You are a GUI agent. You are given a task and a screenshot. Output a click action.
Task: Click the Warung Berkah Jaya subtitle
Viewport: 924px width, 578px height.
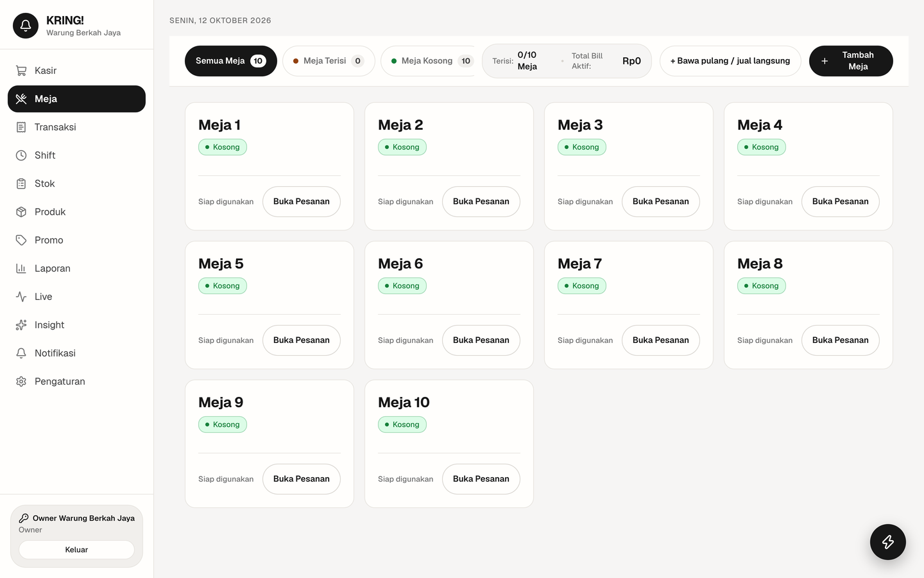point(83,33)
